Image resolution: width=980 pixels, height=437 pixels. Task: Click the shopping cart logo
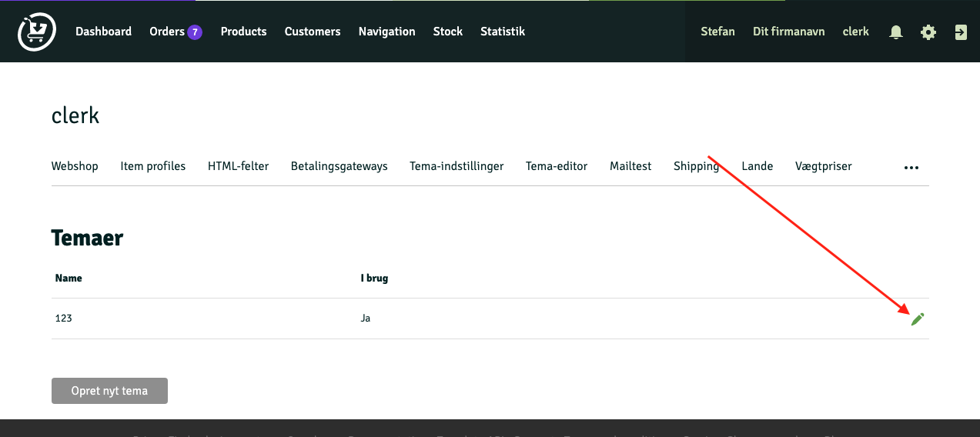[37, 32]
